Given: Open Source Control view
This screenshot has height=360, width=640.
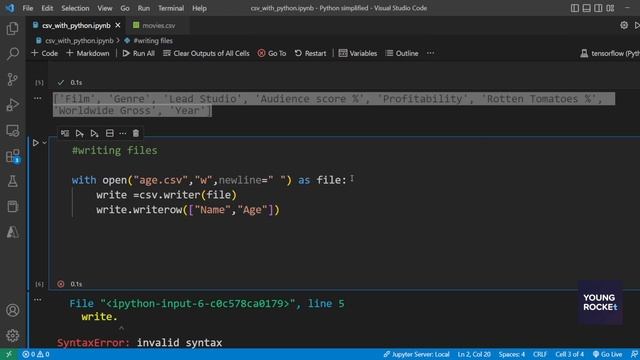Looking at the screenshot, I should 13,79.
